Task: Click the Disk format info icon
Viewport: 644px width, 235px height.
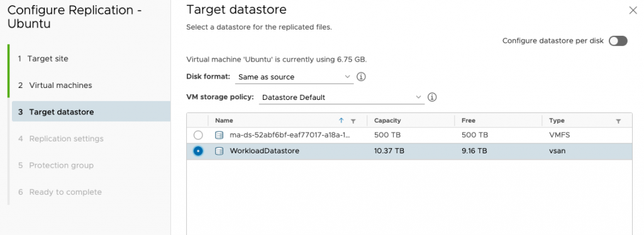Action: pos(361,77)
